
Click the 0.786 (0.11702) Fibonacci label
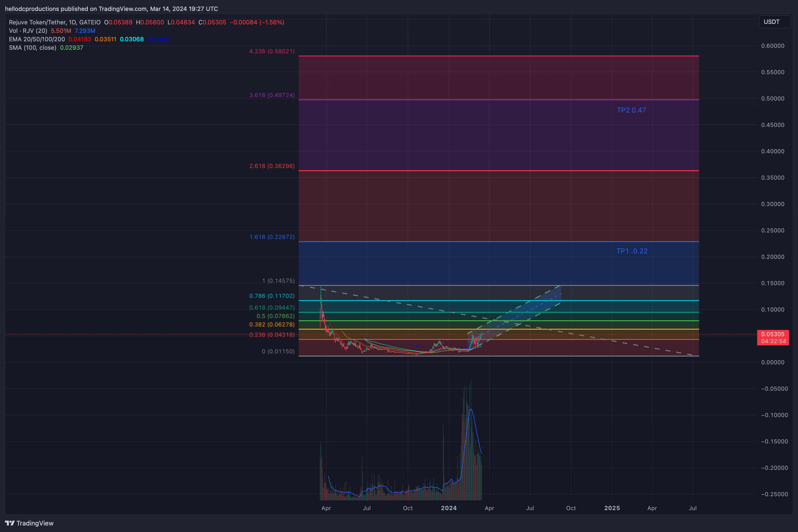[272, 296]
